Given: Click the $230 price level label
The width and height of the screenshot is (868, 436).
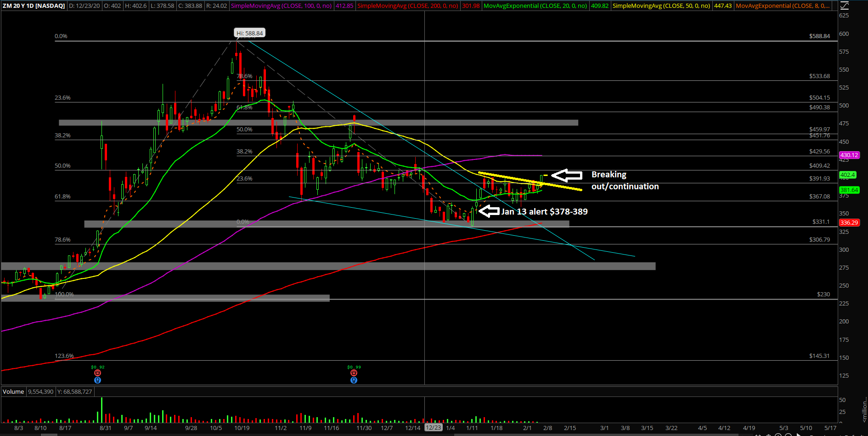Looking at the screenshot, I should tap(823, 294).
